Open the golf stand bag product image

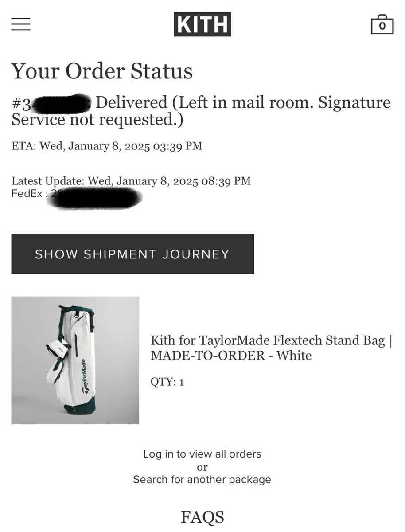75,360
